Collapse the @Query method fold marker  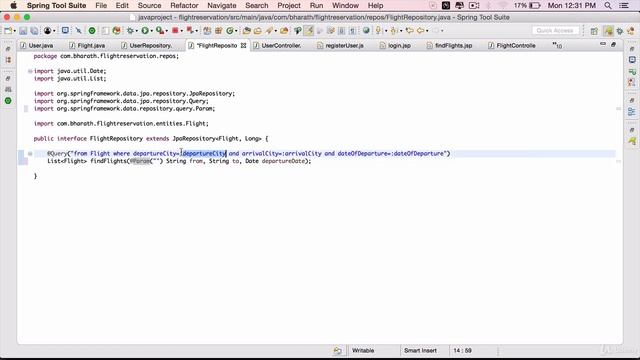(30, 153)
